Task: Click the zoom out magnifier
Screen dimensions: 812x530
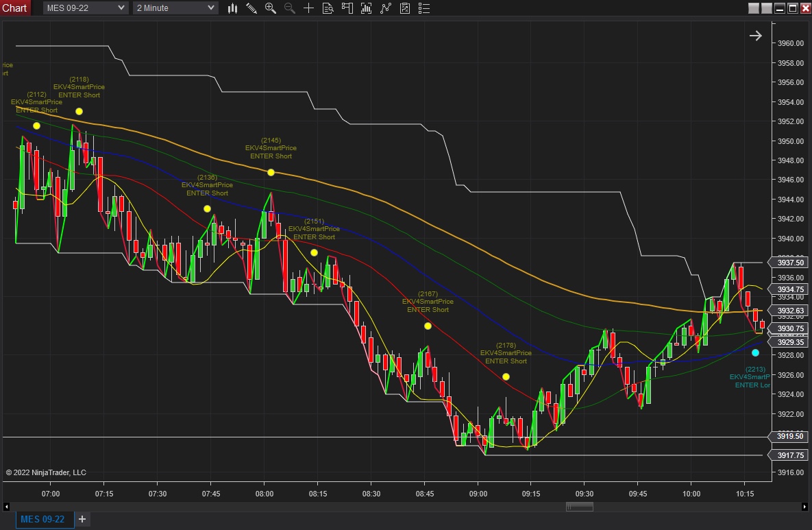Action: coord(289,8)
